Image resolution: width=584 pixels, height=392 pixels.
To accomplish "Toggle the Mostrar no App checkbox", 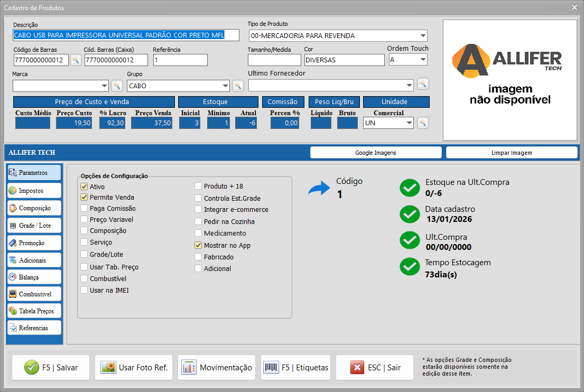I will [198, 245].
